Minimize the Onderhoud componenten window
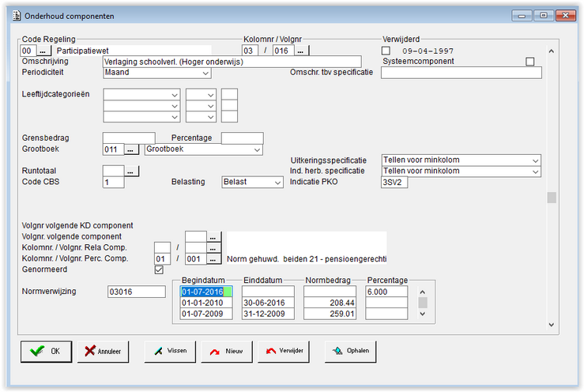The height and width of the screenshot is (392, 584). coord(522,16)
